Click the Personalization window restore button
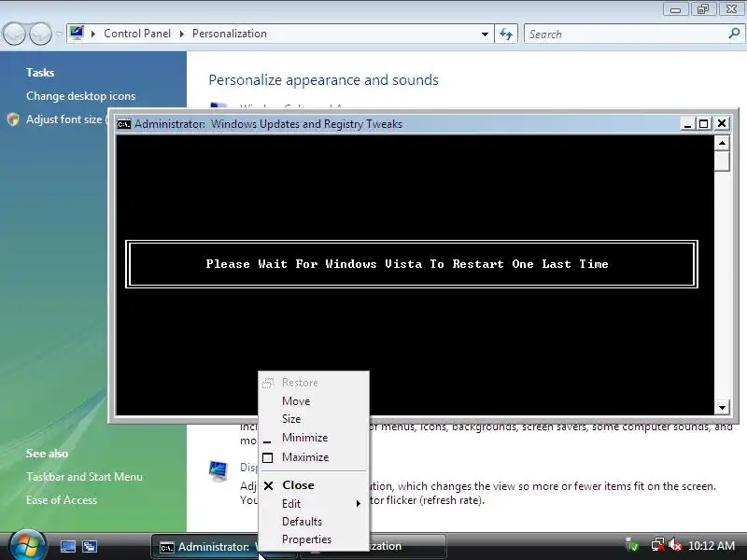This screenshot has height=560, width=747. [x=703, y=9]
